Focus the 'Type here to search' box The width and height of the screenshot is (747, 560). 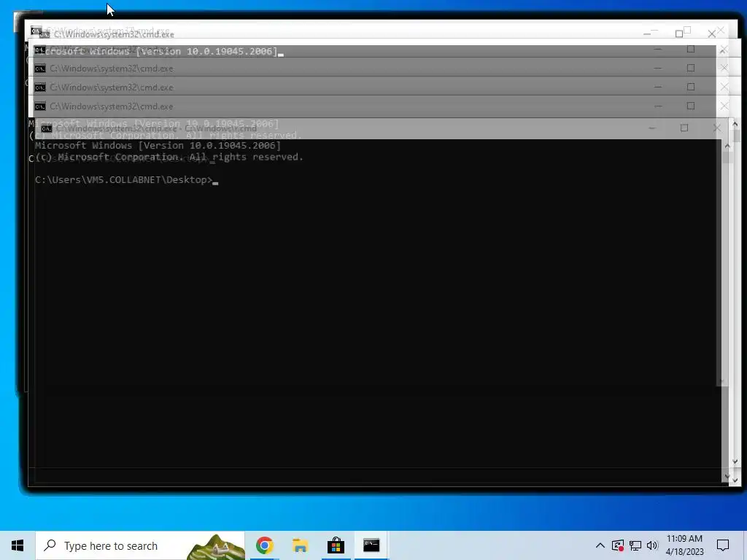(x=140, y=545)
